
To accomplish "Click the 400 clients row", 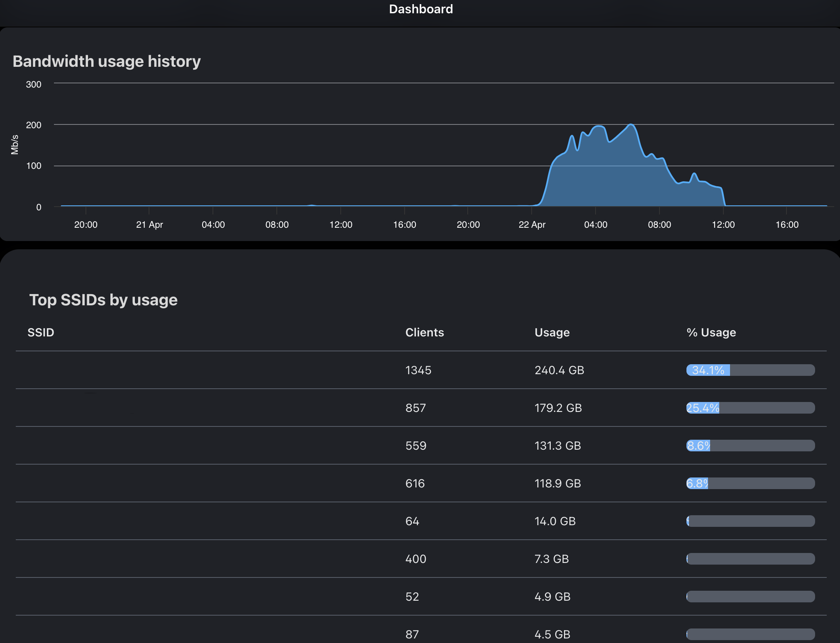I will tap(415, 559).
